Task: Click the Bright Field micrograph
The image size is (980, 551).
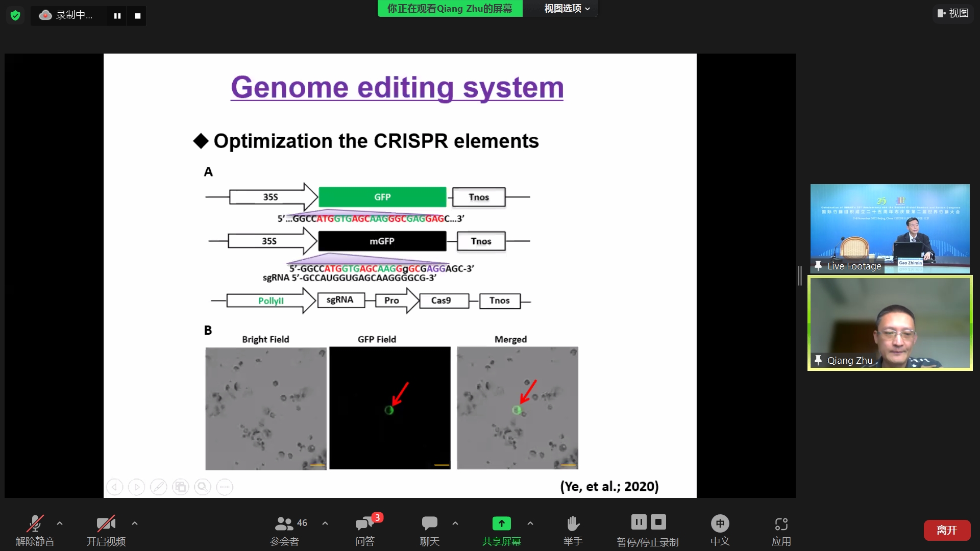Action: [266, 408]
